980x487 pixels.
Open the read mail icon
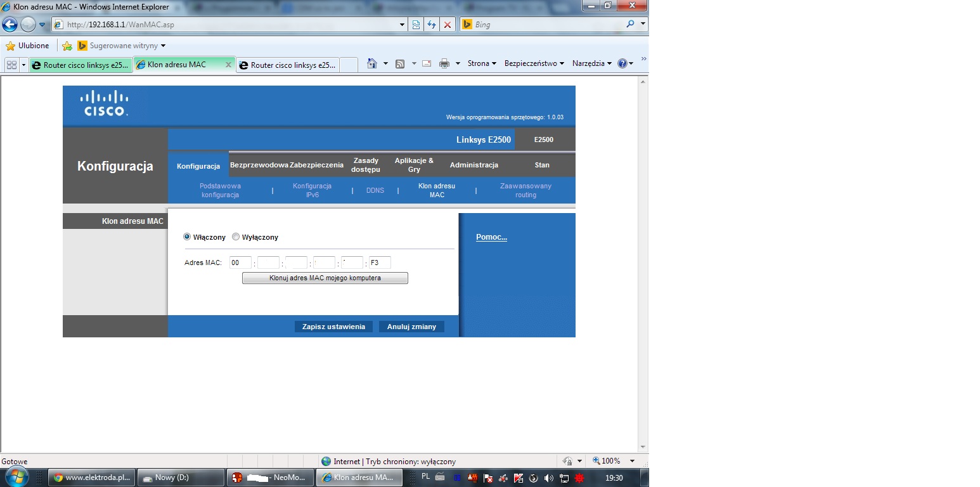click(427, 63)
